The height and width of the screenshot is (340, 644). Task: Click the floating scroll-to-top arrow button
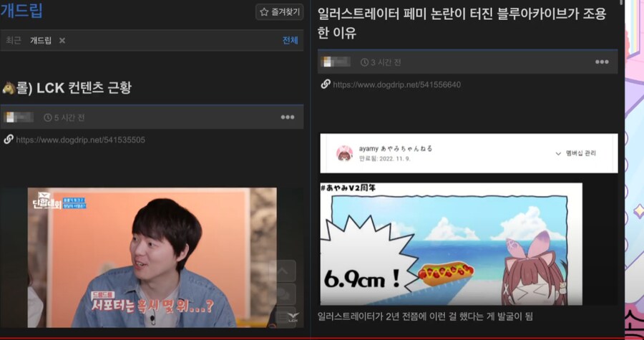pos(283,271)
